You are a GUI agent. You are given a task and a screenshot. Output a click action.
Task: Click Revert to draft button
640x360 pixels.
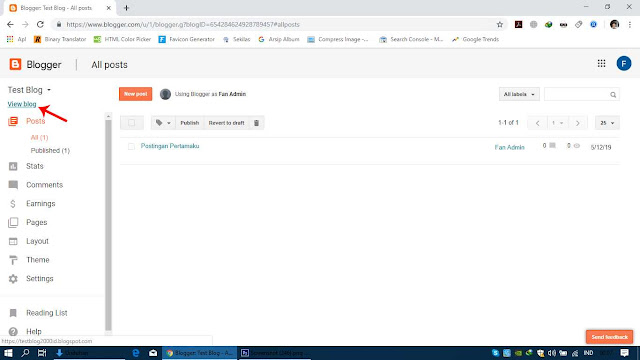pos(227,123)
